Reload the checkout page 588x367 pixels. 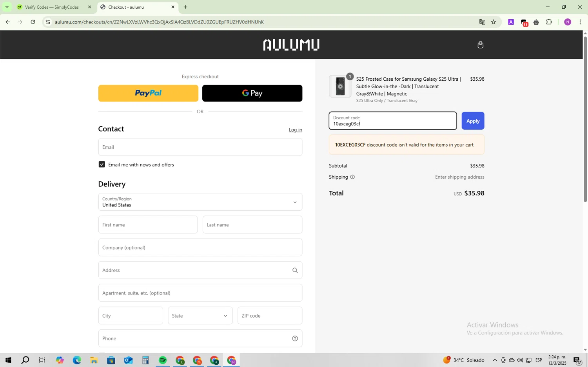(x=33, y=22)
